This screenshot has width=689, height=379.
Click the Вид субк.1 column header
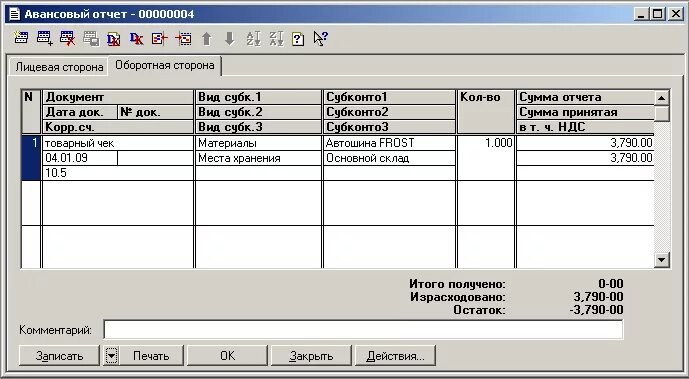coord(258,97)
